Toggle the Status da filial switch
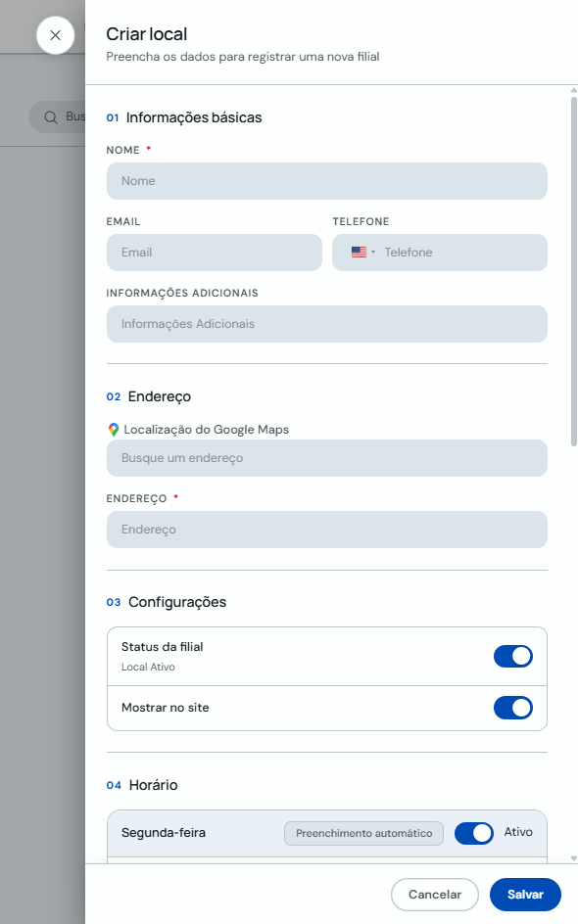 [x=513, y=656]
